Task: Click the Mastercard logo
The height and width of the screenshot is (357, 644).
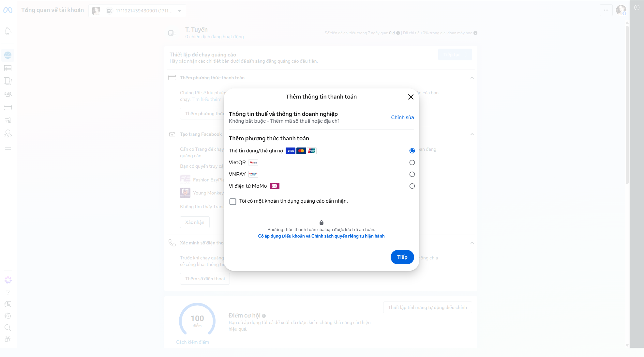Action: [301, 151]
